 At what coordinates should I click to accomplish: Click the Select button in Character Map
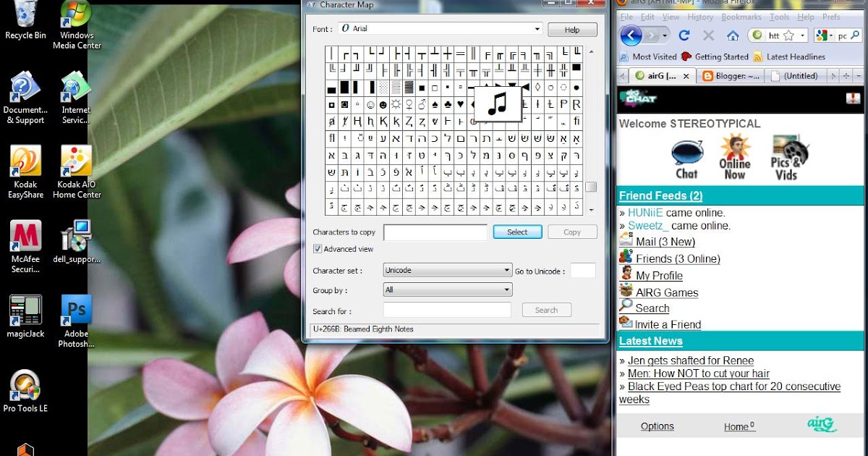(517, 232)
